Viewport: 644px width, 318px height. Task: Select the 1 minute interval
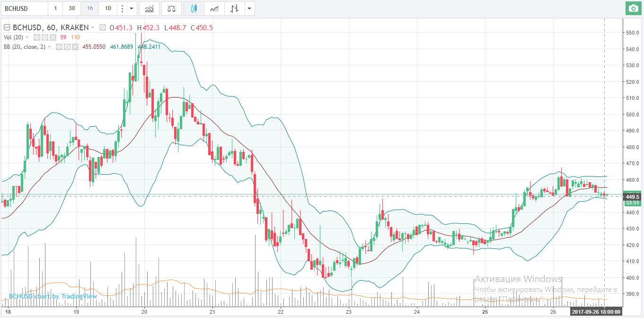[x=55, y=9]
